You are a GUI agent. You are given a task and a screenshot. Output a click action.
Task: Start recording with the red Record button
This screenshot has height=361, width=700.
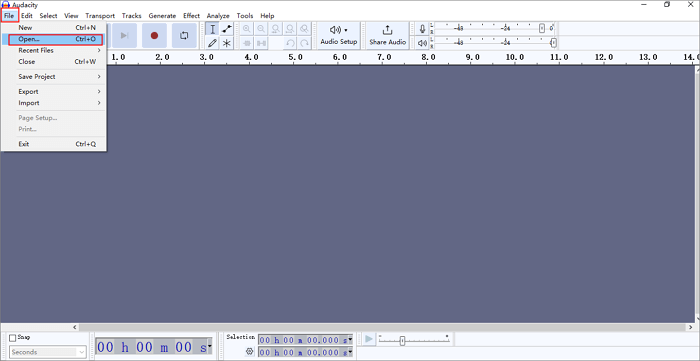tap(154, 36)
